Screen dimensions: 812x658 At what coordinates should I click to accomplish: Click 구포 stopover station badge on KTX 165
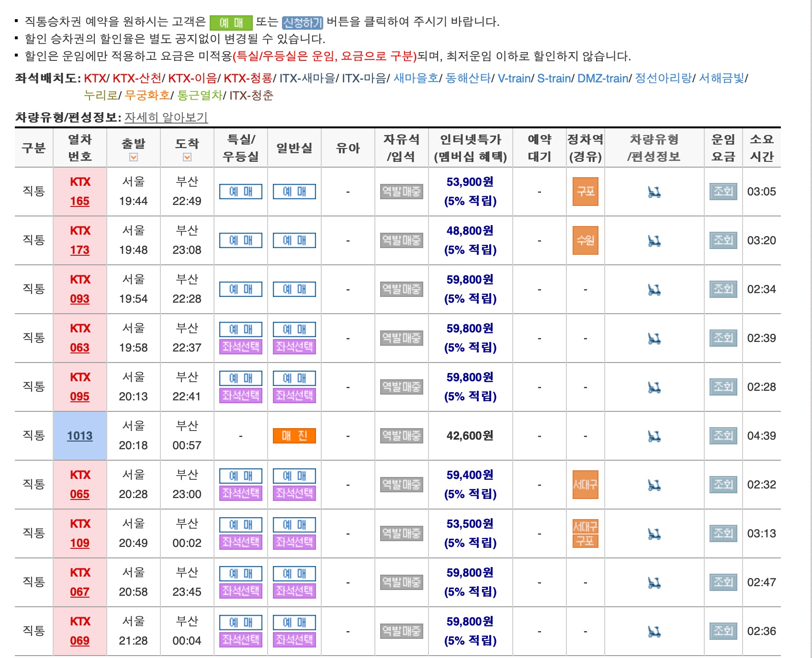[586, 192]
